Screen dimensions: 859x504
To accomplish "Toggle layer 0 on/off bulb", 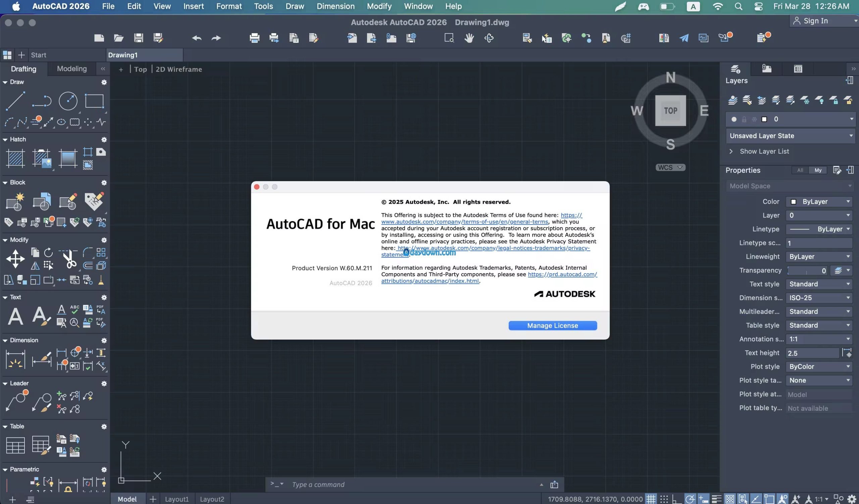I will pyautogui.click(x=734, y=119).
